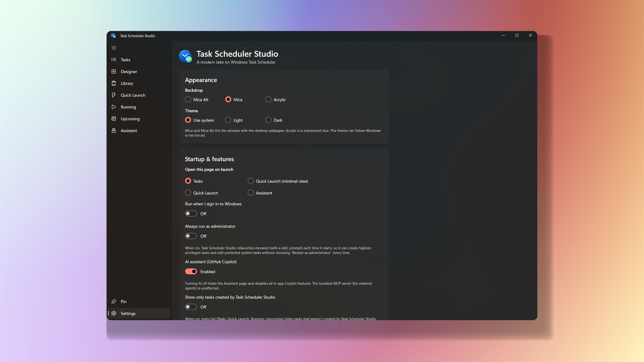
Task: Click the Running play icon
Action: pos(114,107)
